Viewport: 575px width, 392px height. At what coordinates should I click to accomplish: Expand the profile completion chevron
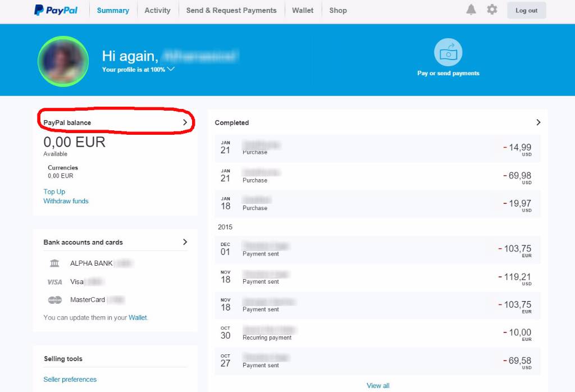click(x=171, y=69)
